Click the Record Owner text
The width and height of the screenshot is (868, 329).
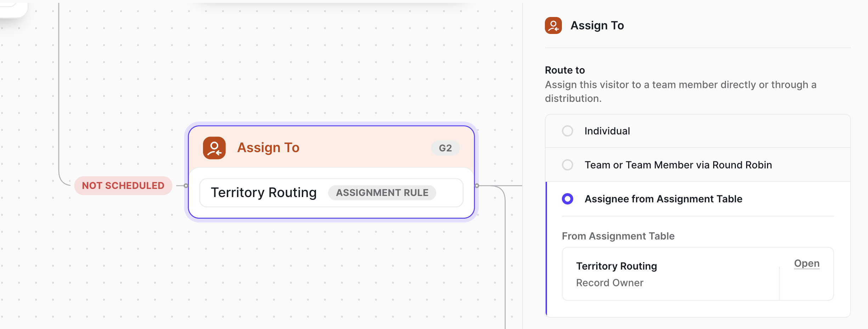click(x=610, y=283)
